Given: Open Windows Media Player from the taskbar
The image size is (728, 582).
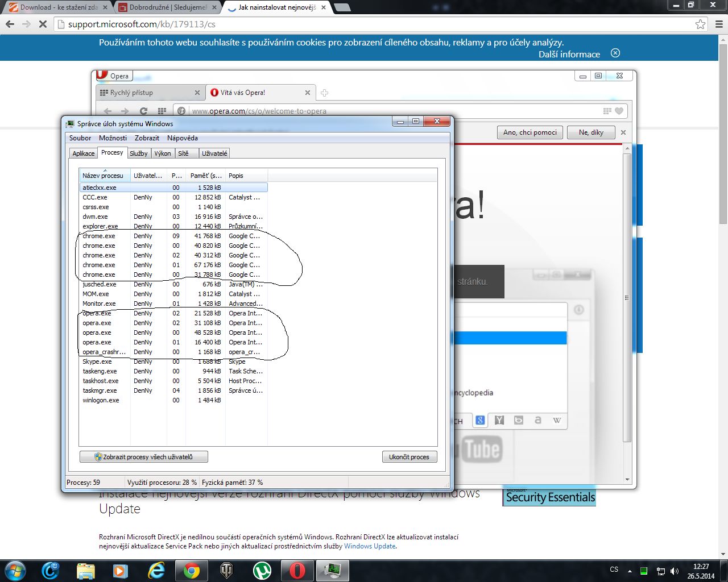Looking at the screenshot, I should click(x=120, y=571).
